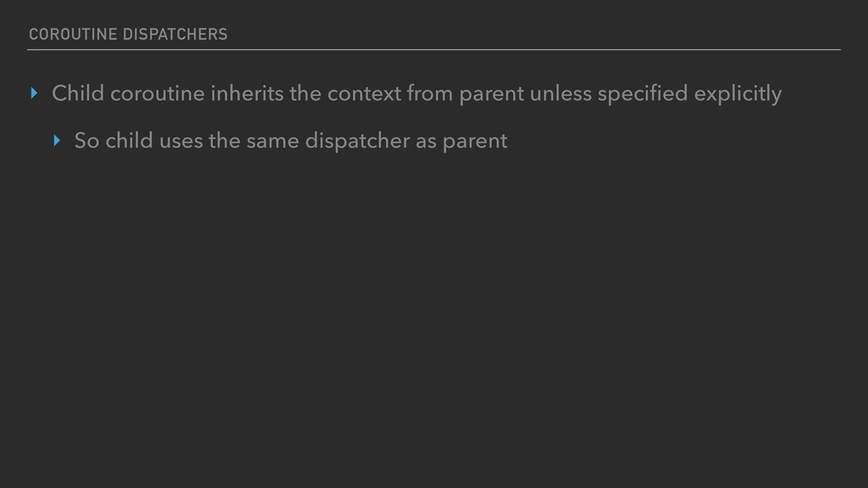Click the word "COROUTINE" in the title
868x488 pixels.
point(72,35)
